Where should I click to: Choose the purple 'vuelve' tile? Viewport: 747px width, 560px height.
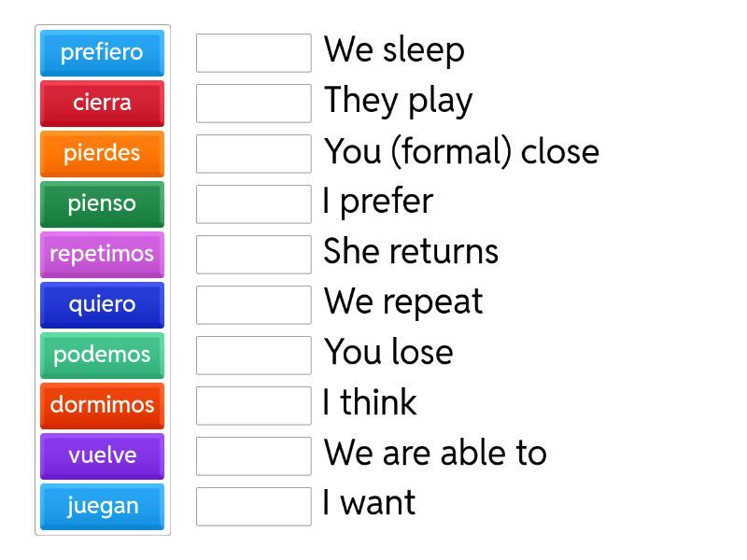(x=102, y=455)
